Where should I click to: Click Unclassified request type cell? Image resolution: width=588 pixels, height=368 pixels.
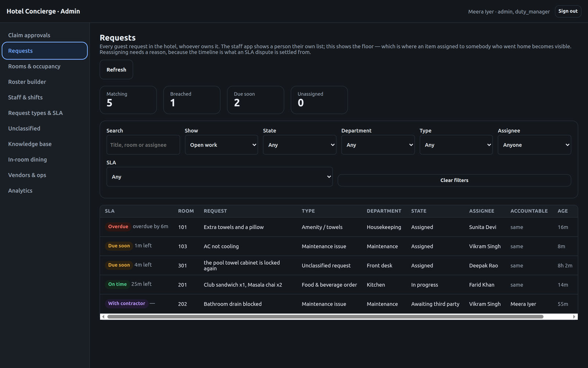click(326, 265)
